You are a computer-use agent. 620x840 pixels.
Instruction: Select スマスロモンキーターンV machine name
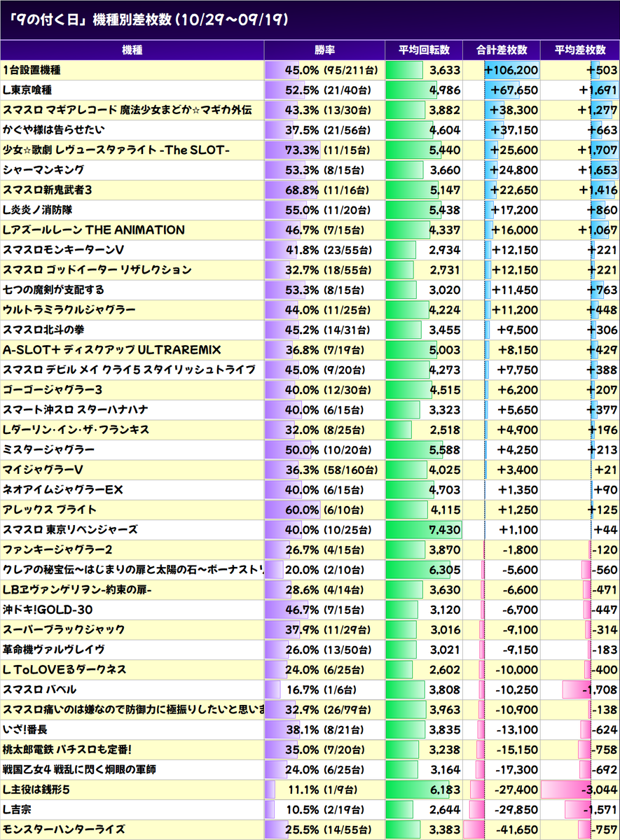(x=63, y=250)
